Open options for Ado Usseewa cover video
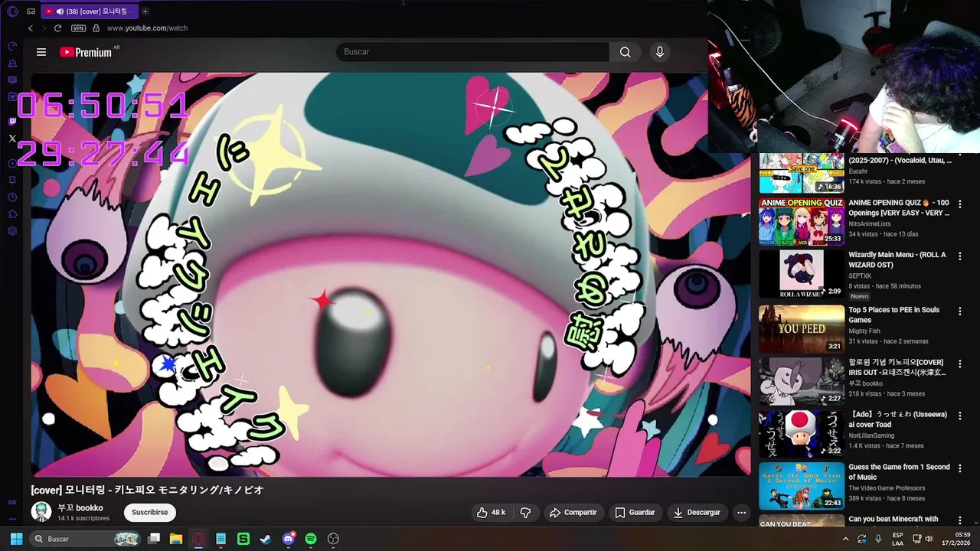The width and height of the screenshot is (980, 551). (x=960, y=415)
